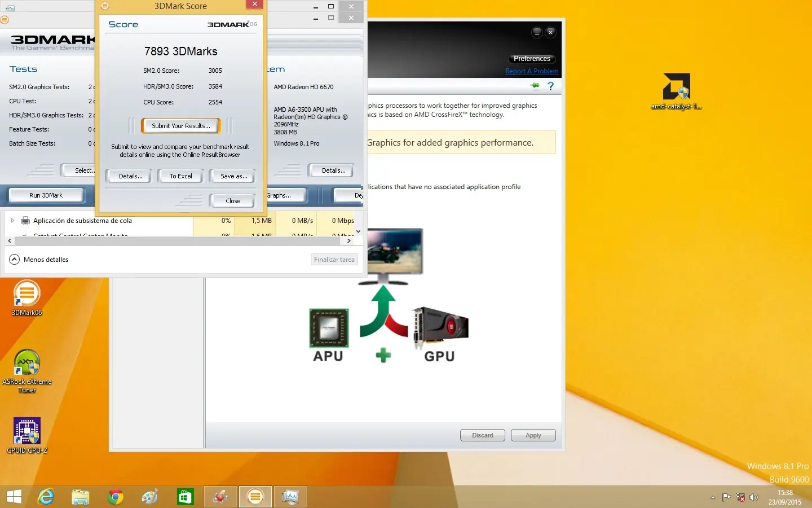This screenshot has width=812, height=508.
Task: Click Submit Your Results button
Action: [x=180, y=126]
